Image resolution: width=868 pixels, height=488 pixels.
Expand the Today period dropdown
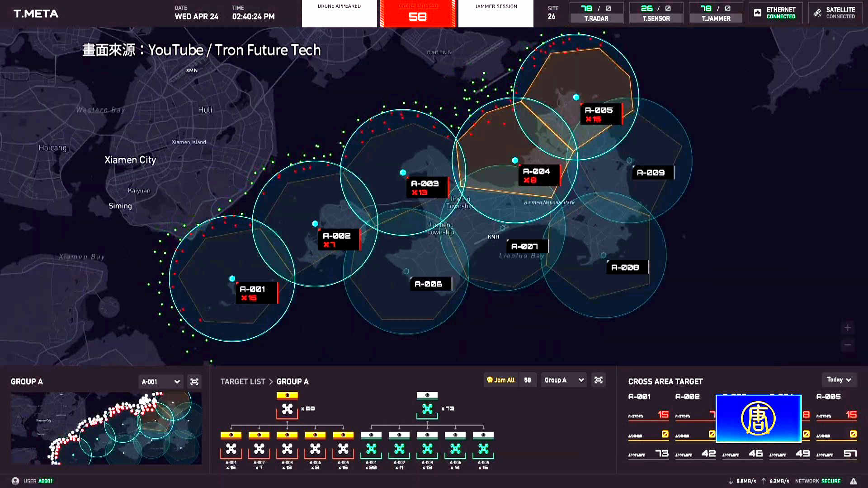[839, 380]
